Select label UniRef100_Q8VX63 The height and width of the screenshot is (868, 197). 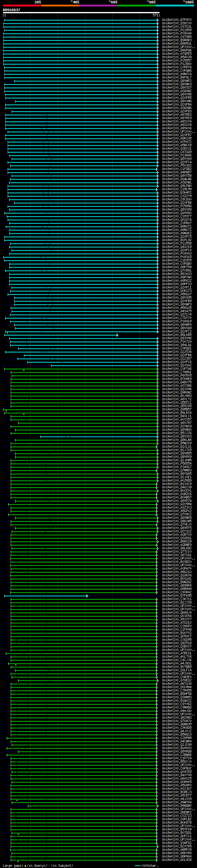(x=176, y=437)
